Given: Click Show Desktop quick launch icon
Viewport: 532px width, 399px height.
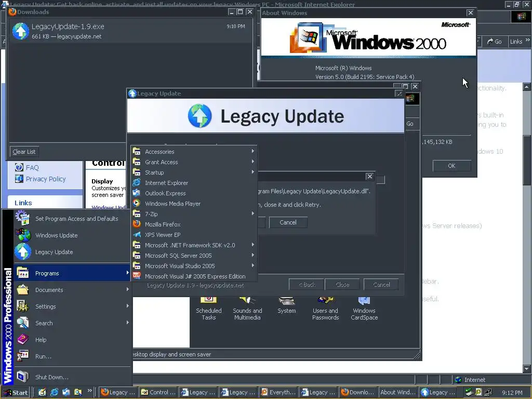Looking at the screenshot, I should 42,392.
